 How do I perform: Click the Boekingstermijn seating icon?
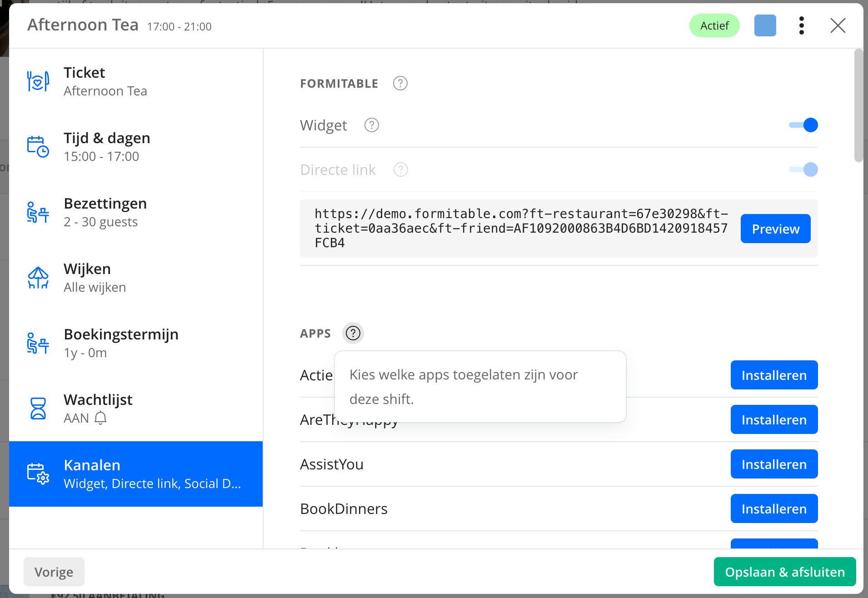pos(38,343)
